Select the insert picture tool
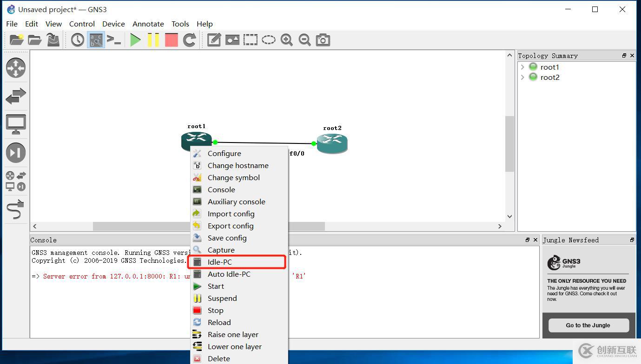Viewport: 641px width, 364px height. (232, 40)
